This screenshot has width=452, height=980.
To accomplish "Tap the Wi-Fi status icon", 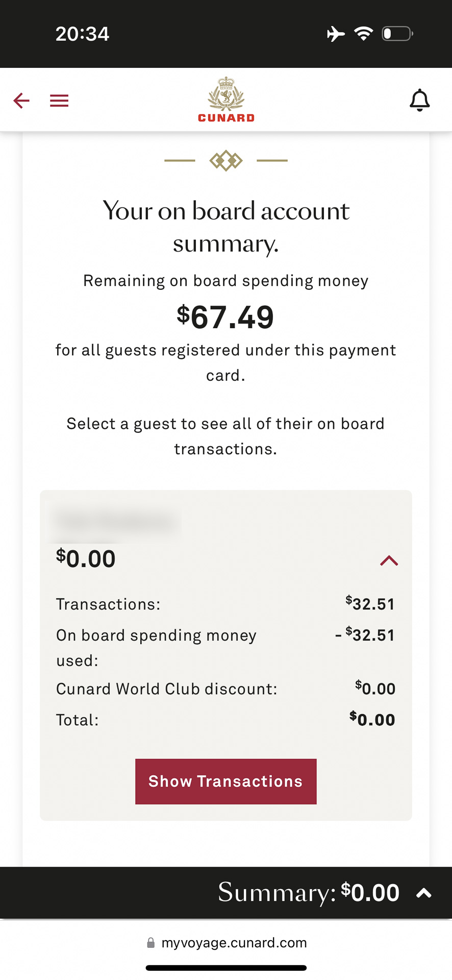I will tap(364, 34).
